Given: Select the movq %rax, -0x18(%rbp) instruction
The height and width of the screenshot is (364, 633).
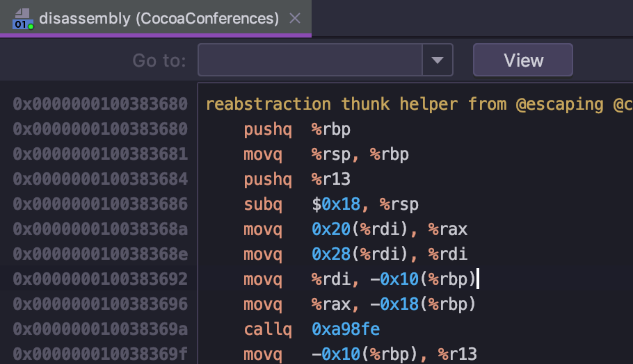Looking at the screenshot, I should point(360,304).
